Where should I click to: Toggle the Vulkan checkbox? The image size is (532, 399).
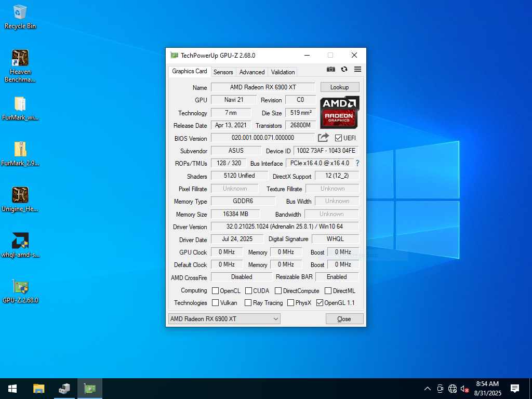215,303
